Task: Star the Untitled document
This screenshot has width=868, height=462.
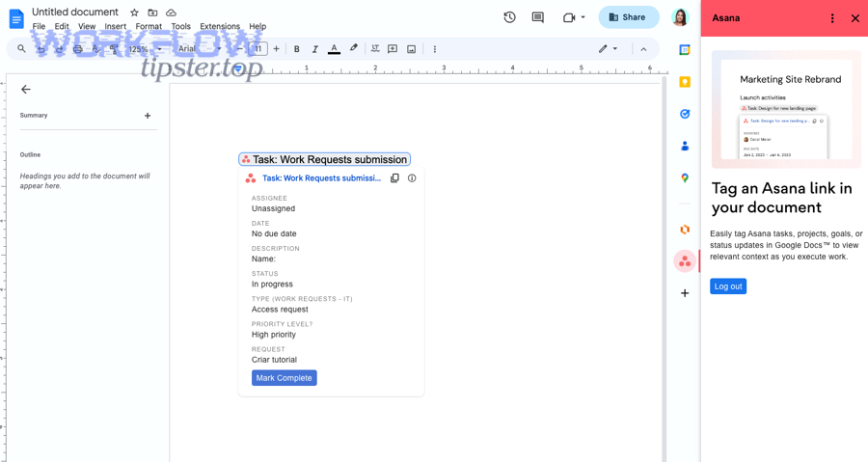Action: pyautogui.click(x=134, y=13)
